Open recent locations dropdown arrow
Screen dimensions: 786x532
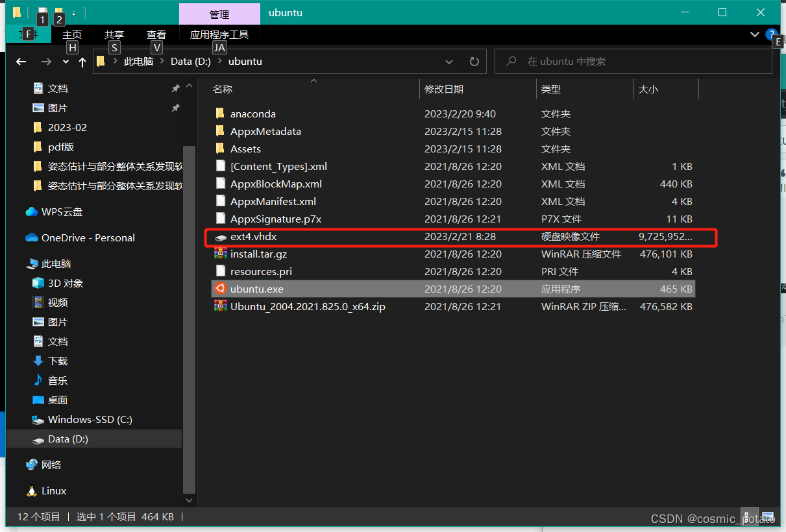tap(66, 62)
